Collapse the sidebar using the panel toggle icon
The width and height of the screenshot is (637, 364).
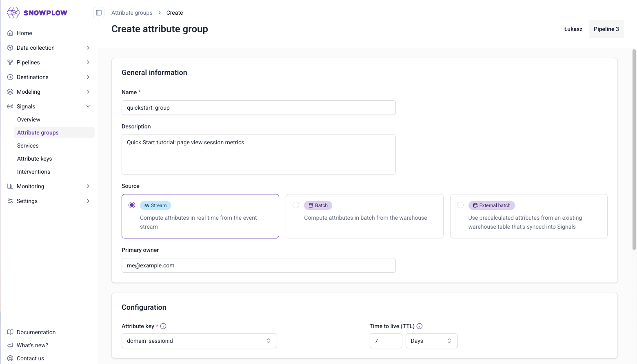tap(98, 13)
